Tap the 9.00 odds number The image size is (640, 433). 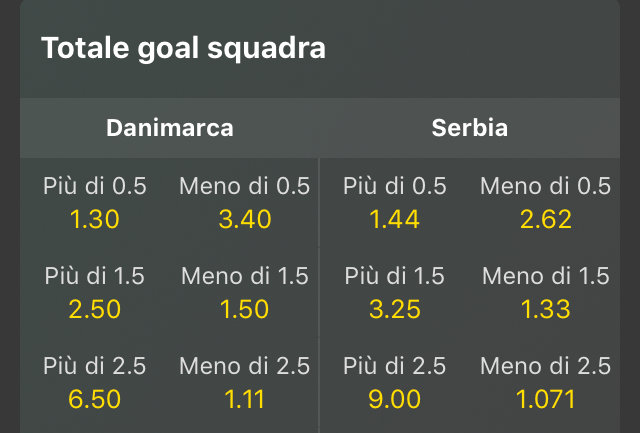[x=394, y=400]
